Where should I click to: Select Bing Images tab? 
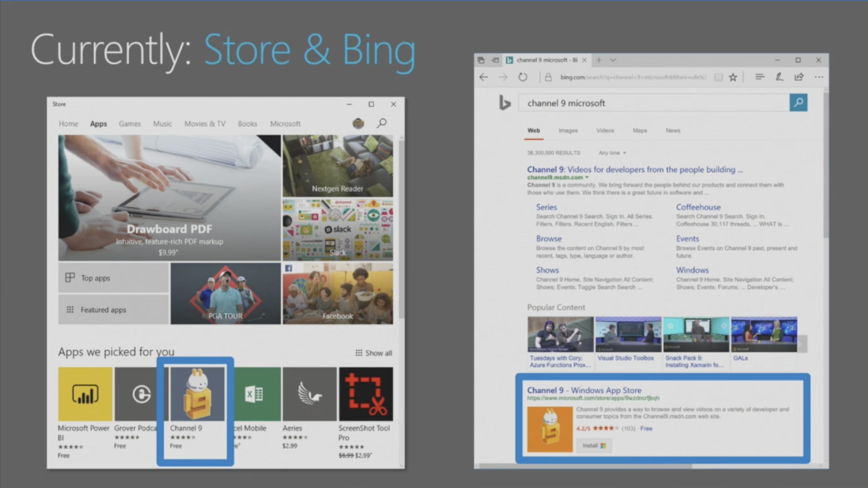(568, 130)
